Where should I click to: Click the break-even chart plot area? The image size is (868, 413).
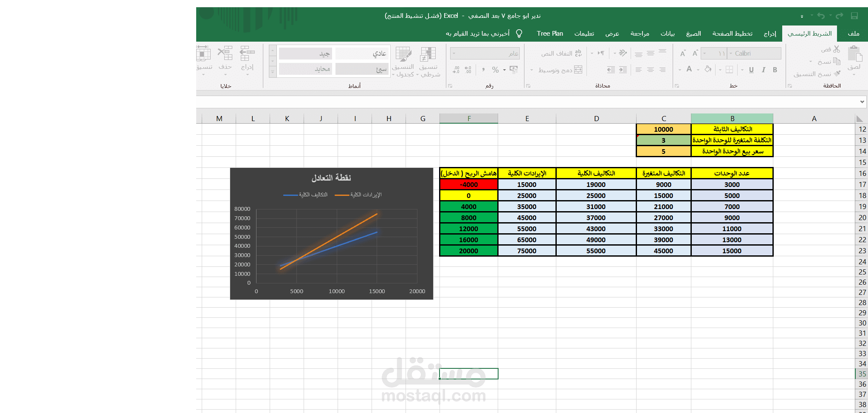[337, 246]
